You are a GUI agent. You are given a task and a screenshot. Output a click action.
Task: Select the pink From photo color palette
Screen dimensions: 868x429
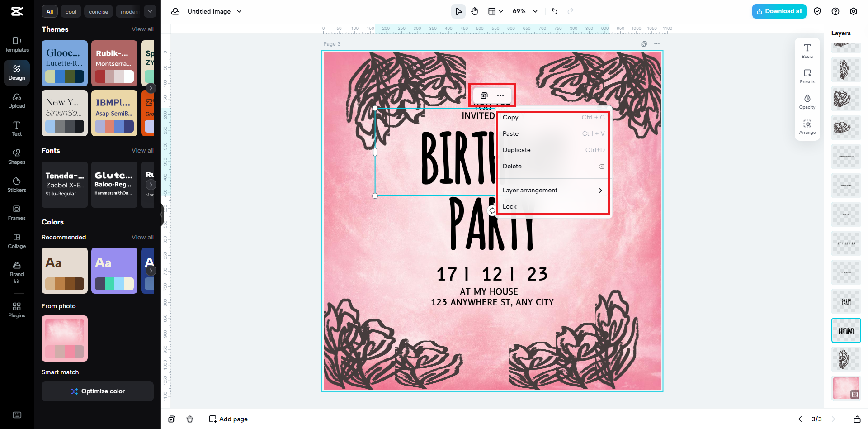coord(65,338)
